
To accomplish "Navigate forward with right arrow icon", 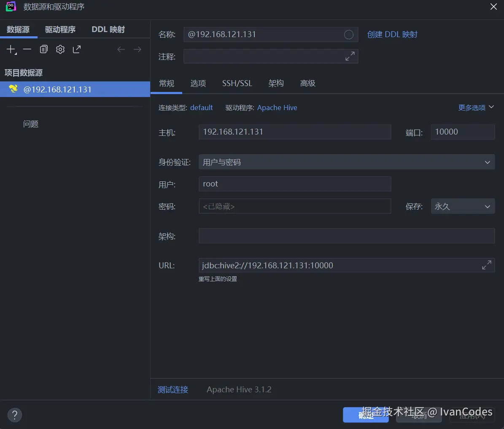I will pyautogui.click(x=137, y=49).
